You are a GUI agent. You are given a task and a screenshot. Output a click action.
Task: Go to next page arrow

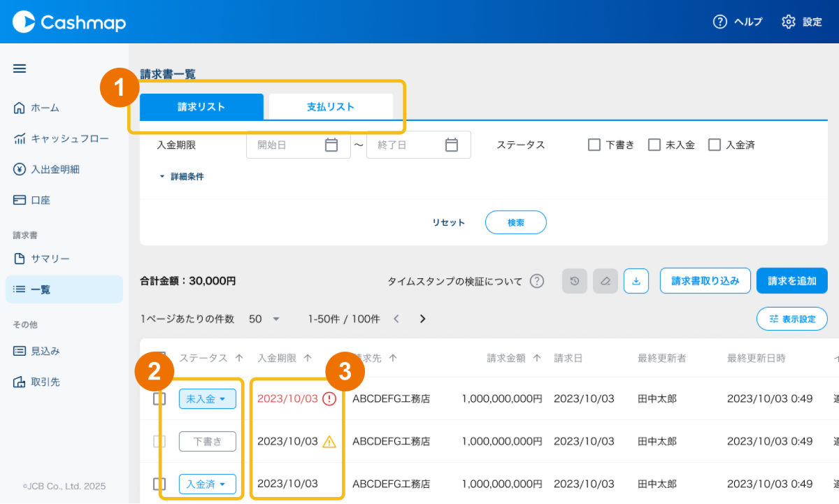coord(422,319)
